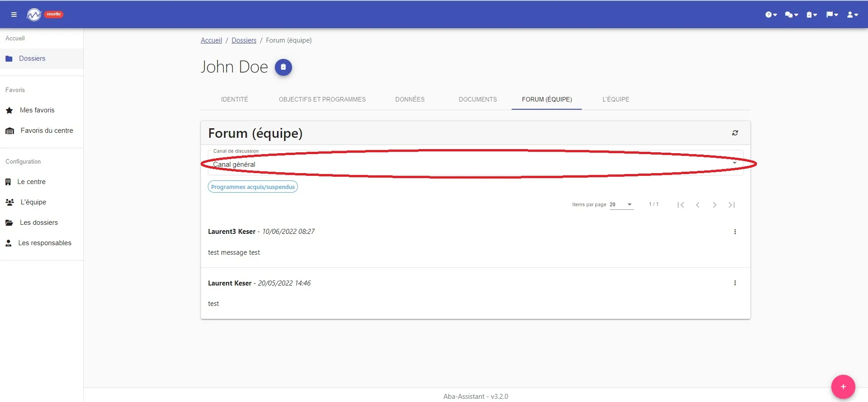Select the FORUM (ÉQUIPE) tab
868x402 pixels.
click(x=547, y=99)
